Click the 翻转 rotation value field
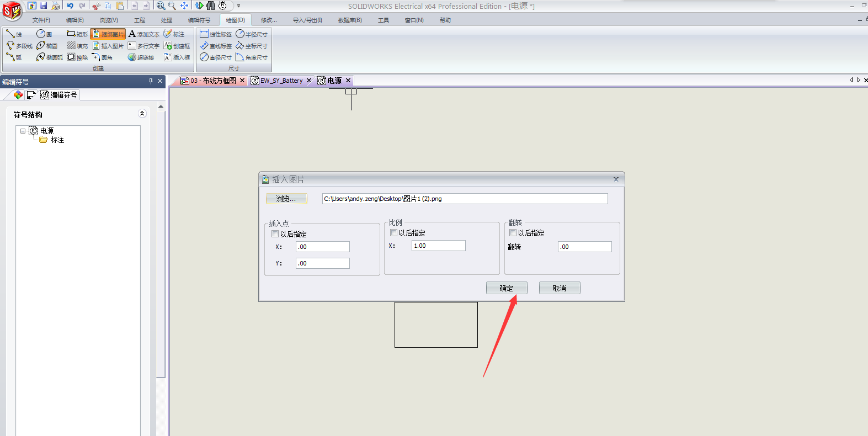The height and width of the screenshot is (436, 868). pyautogui.click(x=585, y=247)
